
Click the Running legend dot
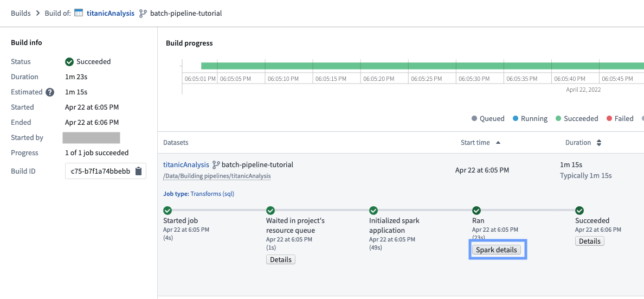(x=516, y=119)
